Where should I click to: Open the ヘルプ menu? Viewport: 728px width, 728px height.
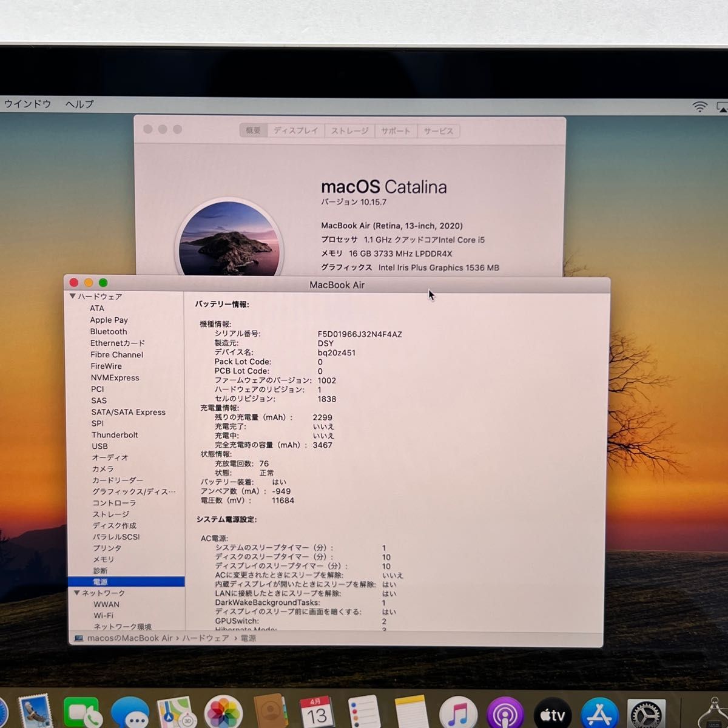pyautogui.click(x=79, y=104)
